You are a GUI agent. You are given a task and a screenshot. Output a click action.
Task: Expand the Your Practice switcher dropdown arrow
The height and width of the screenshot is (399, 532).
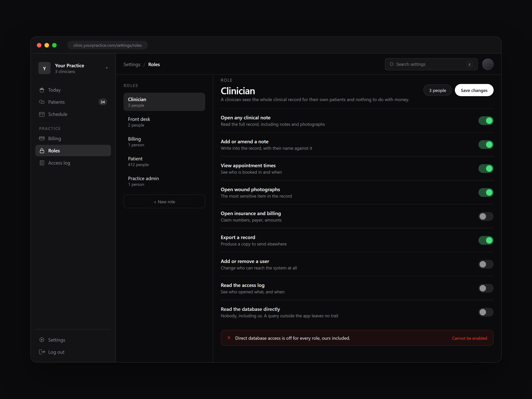click(107, 68)
